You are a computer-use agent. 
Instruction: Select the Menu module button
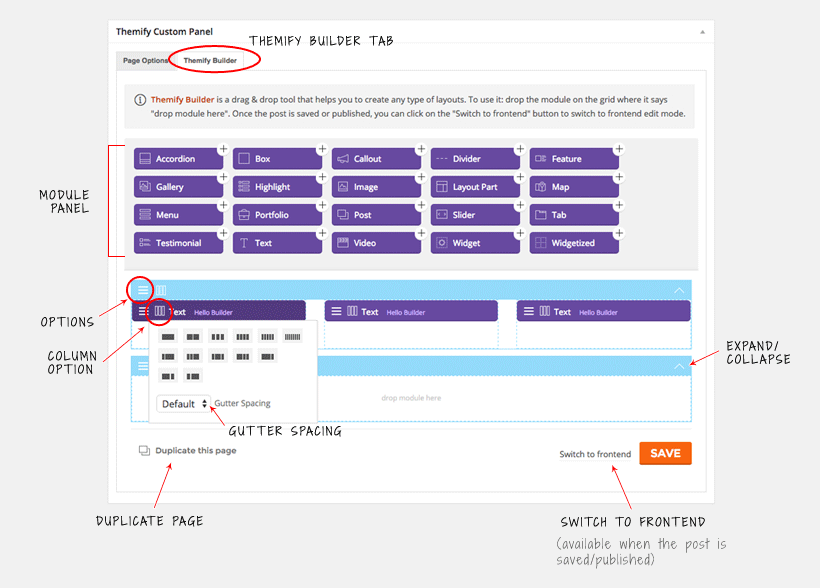coord(178,215)
